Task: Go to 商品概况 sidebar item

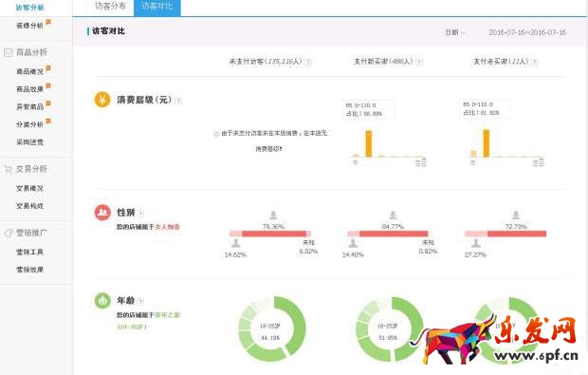Action: 29,71
